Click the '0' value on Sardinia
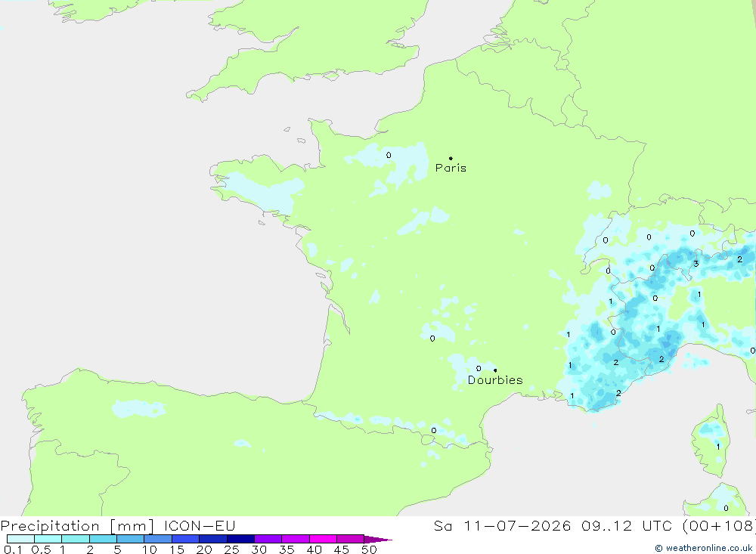 [x=726, y=508]
